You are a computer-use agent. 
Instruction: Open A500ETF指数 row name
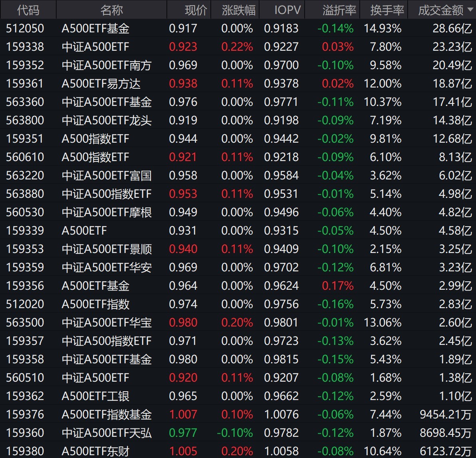coord(95,304)
